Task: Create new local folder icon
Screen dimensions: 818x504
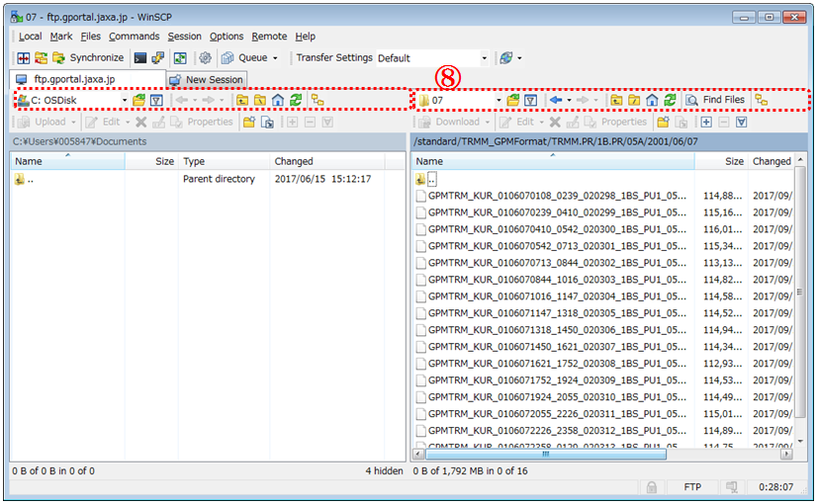Action: point(249,122)
